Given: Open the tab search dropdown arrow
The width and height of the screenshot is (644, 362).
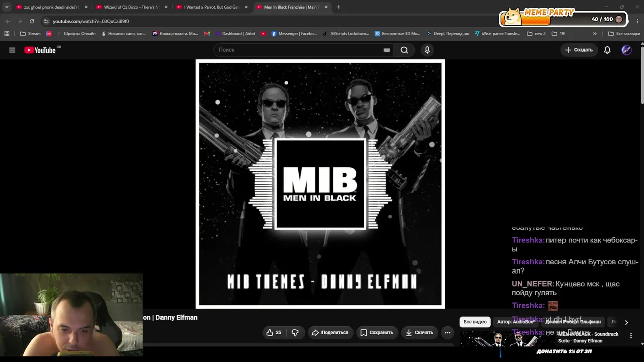Looking at the screenshot, I should (x=7, y=7).
